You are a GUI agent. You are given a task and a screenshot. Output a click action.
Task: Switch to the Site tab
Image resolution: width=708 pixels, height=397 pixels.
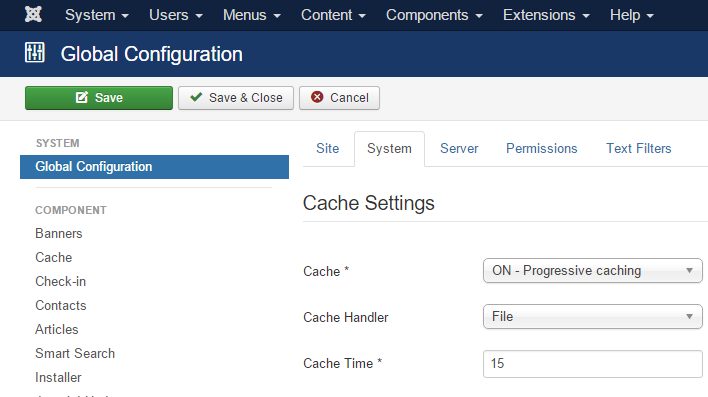[327, 149]
